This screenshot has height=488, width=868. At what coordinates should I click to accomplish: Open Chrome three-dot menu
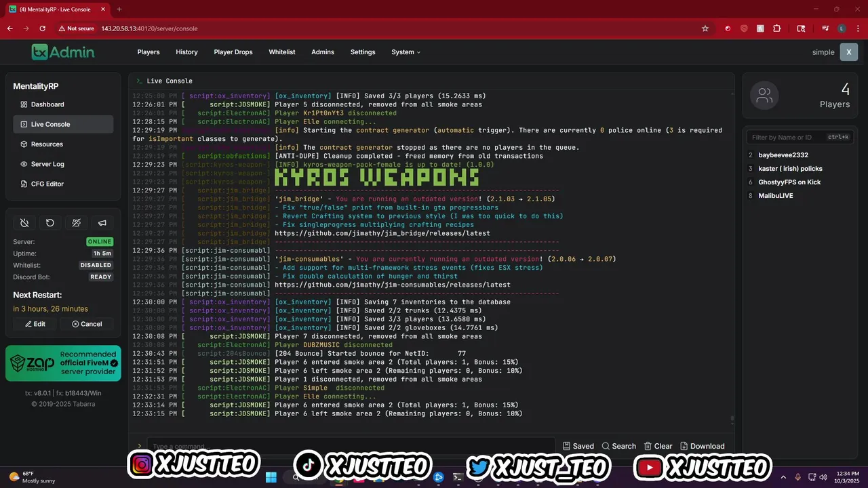click(856, 28)
